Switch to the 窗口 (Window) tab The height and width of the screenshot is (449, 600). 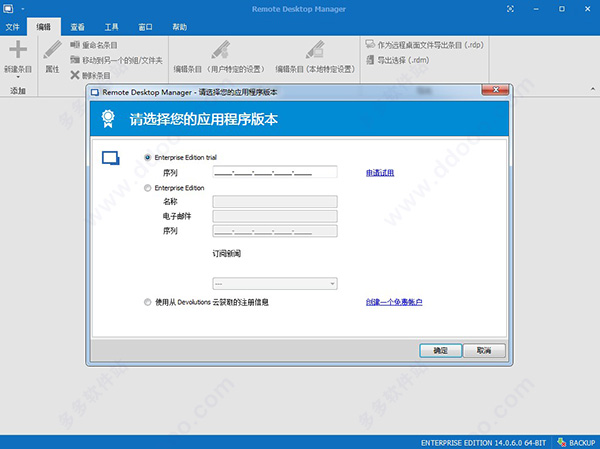145,27
